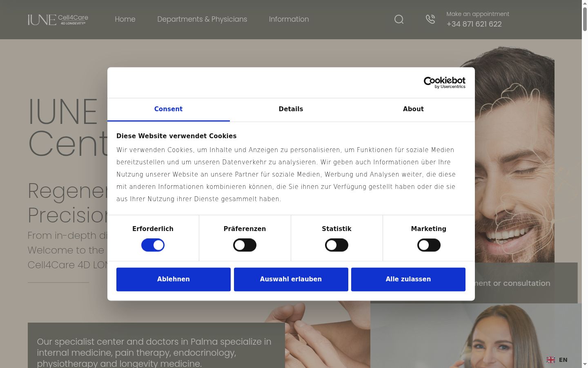588x368 pixels.
Task: Click the smiling woman photo
Action: tap(476, 335)
